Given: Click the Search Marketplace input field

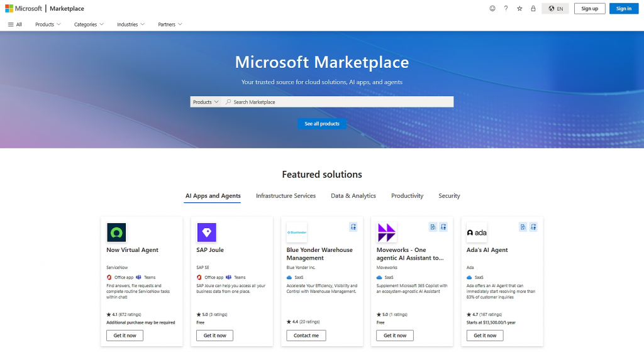Looking at the screenshot, I should point(337,102).
